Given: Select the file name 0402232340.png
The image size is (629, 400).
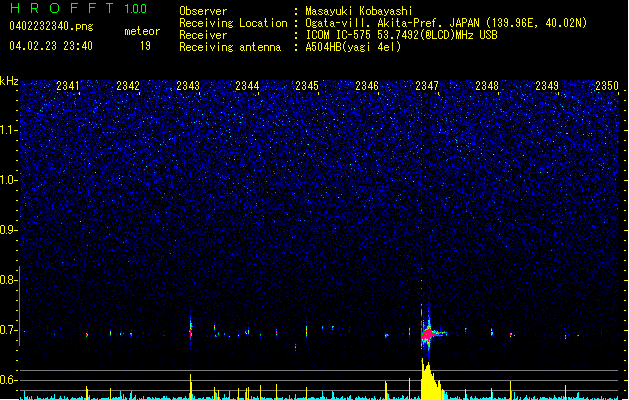Looking at the screenshot, I should (51, 26).
